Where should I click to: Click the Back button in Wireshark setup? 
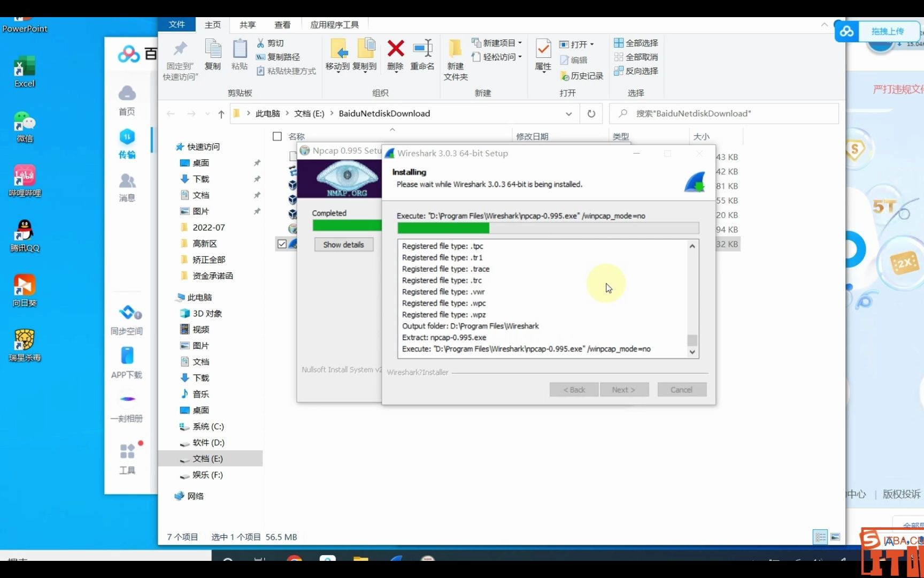coord(574,390)
